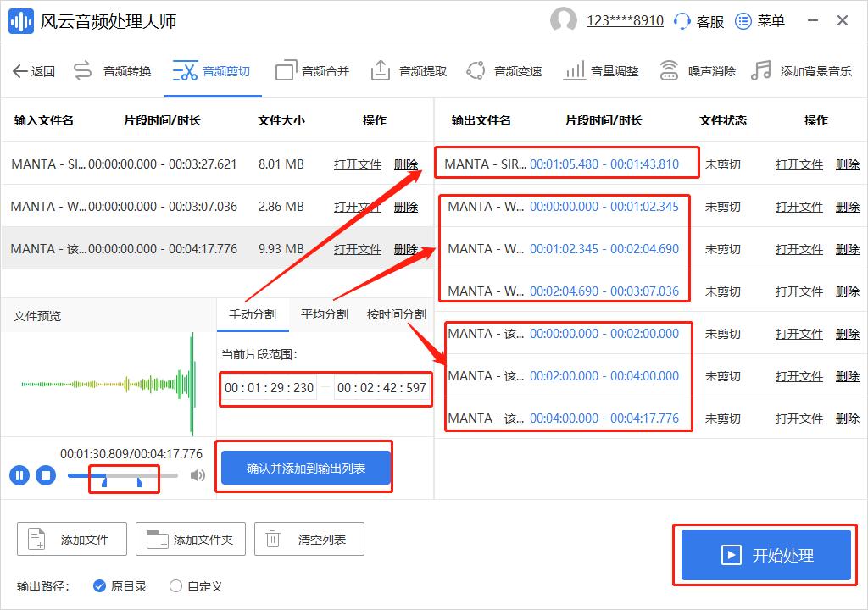Pause playback with the pause button
This screenshot has width=868, height=610.
19,475
